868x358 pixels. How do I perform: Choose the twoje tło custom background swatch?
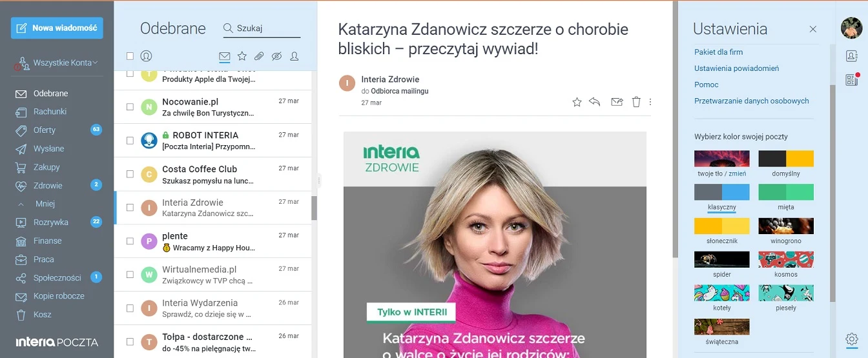pyautogui.click(x=721, y=159)
